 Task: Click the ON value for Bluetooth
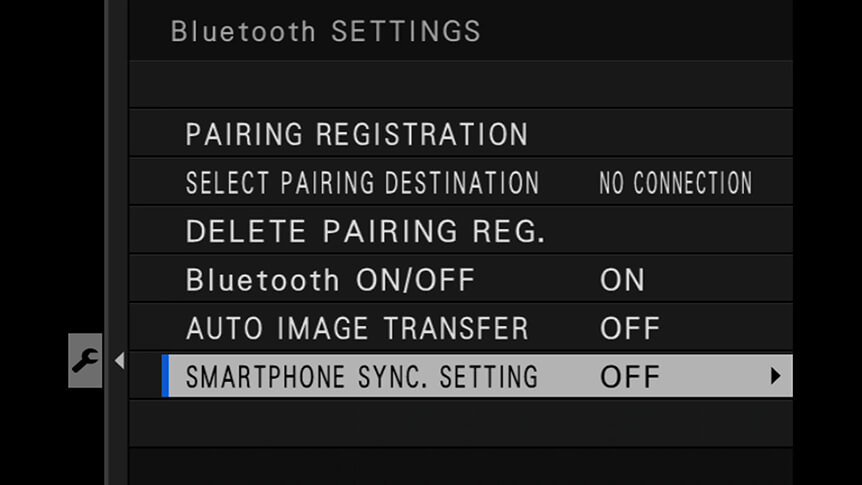[622, 280]
